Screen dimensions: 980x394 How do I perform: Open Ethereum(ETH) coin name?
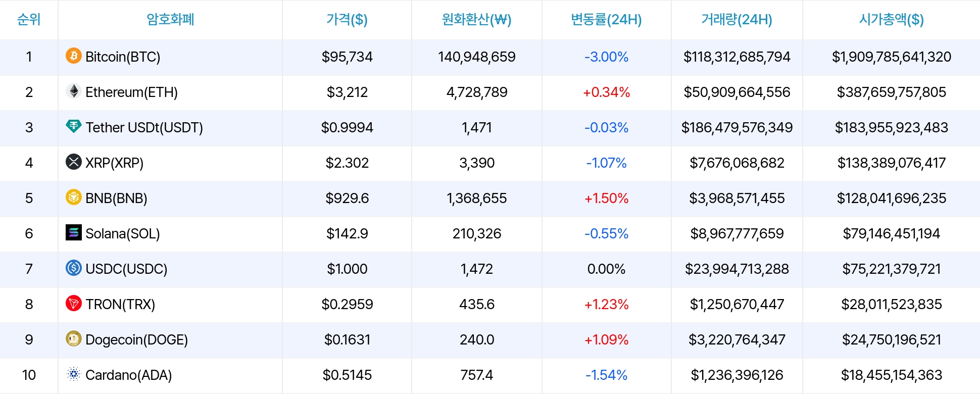point(131,92)
